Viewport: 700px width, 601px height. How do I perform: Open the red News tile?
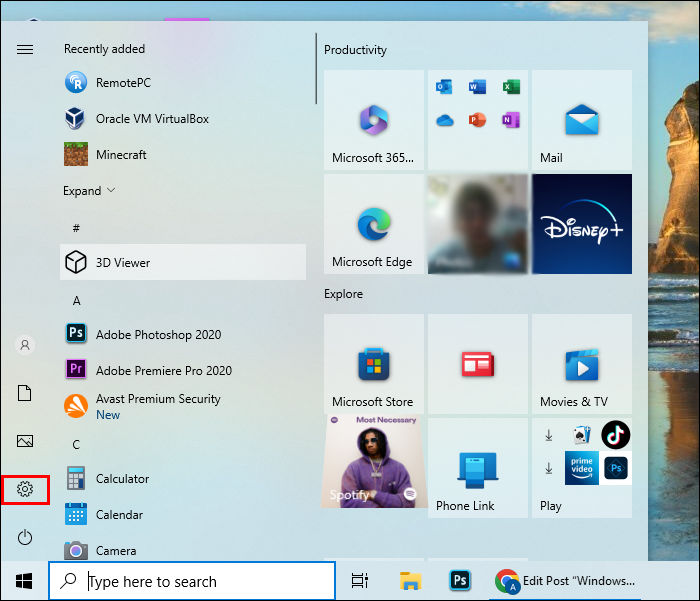coord(478,363)
